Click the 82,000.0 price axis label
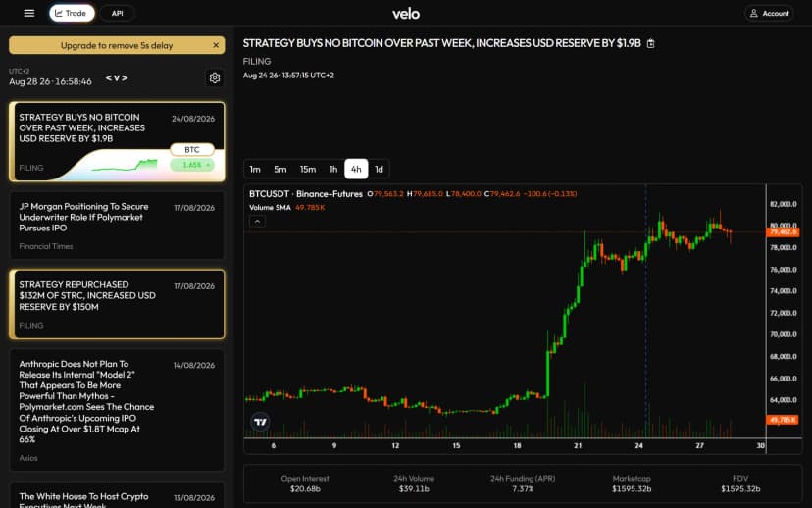Image resolution: width=812 pixels, height=508 pixels. pos(784,204)
